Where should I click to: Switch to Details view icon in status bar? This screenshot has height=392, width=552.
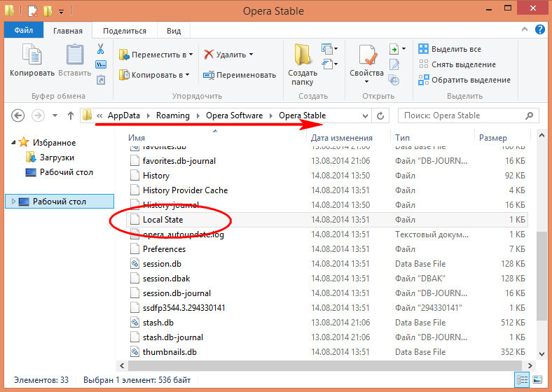click(x=522, y=379)
